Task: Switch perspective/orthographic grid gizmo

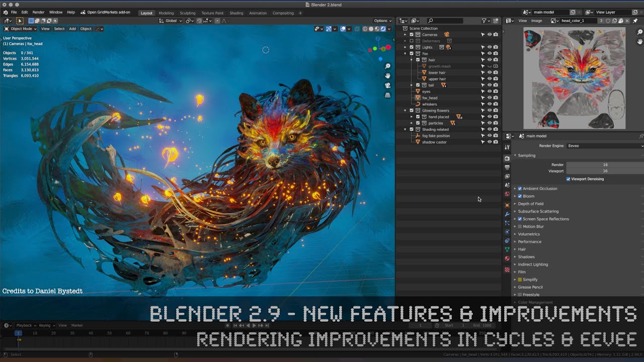Action: 388,94
